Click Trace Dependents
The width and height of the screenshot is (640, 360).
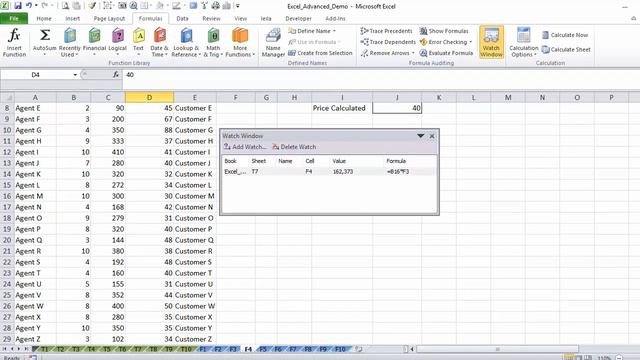[388, 42]
